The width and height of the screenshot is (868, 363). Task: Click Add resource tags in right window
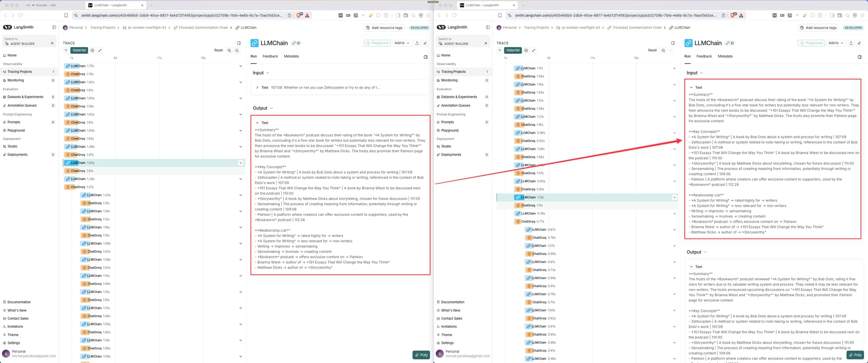coord(818,28)
